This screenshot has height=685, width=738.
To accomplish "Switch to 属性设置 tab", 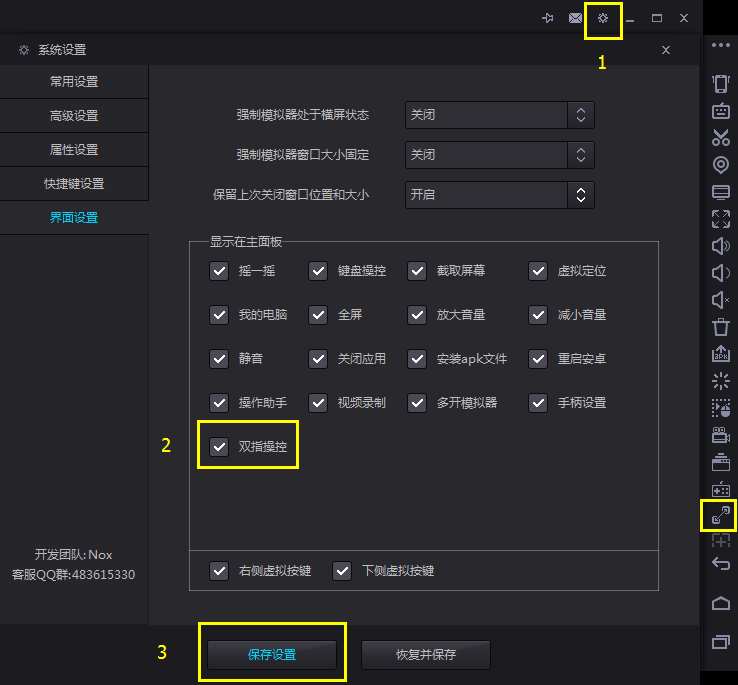I will (x=74, y=150).
